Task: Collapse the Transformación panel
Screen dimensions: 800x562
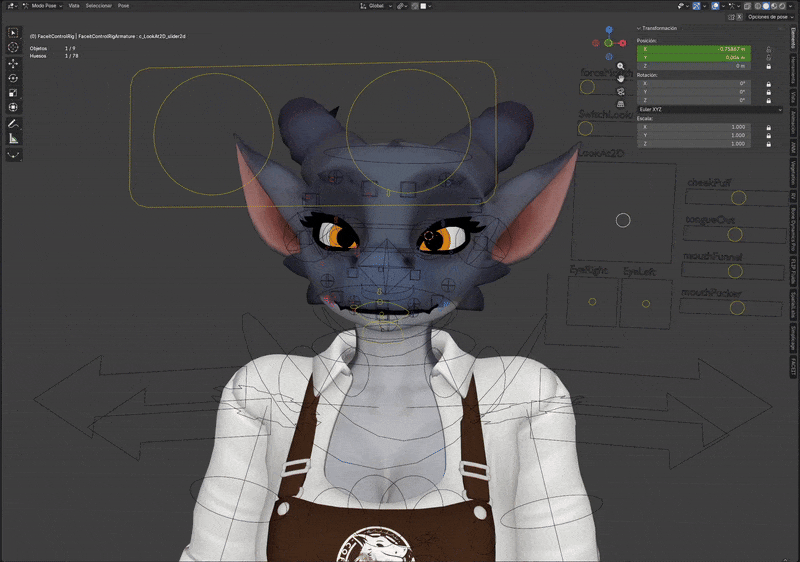Action: tap(657, 28)
